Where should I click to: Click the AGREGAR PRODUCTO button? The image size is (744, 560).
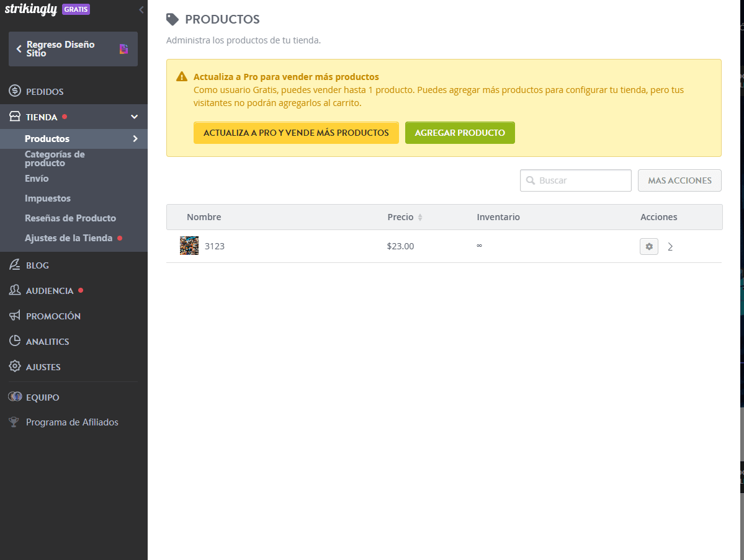coord(460,133)
